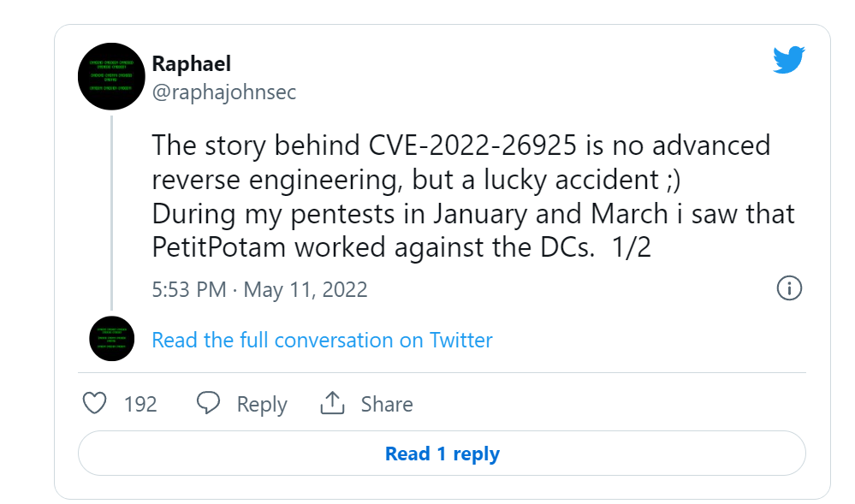Read the full conversation on Twitter
This screenshot has height=504, width=855.
coord(323,340)
